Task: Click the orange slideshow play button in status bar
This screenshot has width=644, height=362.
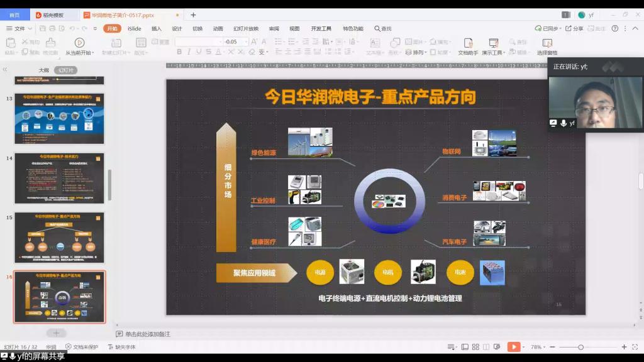Action: point(514,347)
